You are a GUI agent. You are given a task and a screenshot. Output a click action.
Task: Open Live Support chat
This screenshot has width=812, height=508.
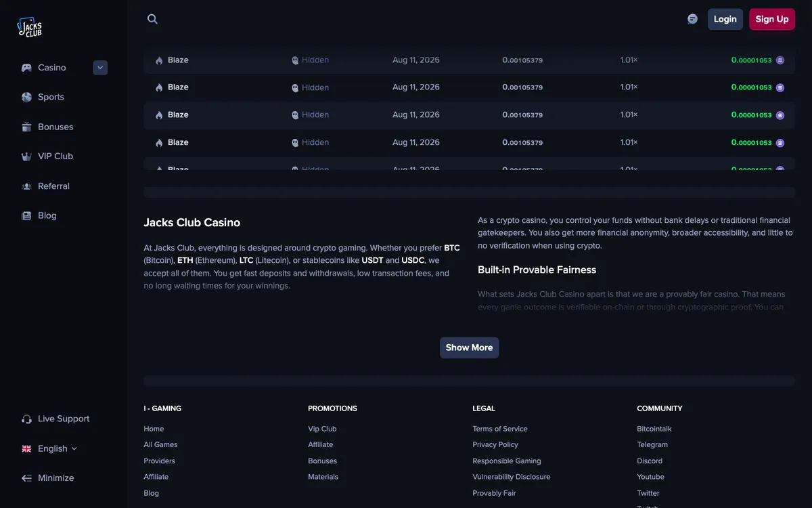(63, 419)
